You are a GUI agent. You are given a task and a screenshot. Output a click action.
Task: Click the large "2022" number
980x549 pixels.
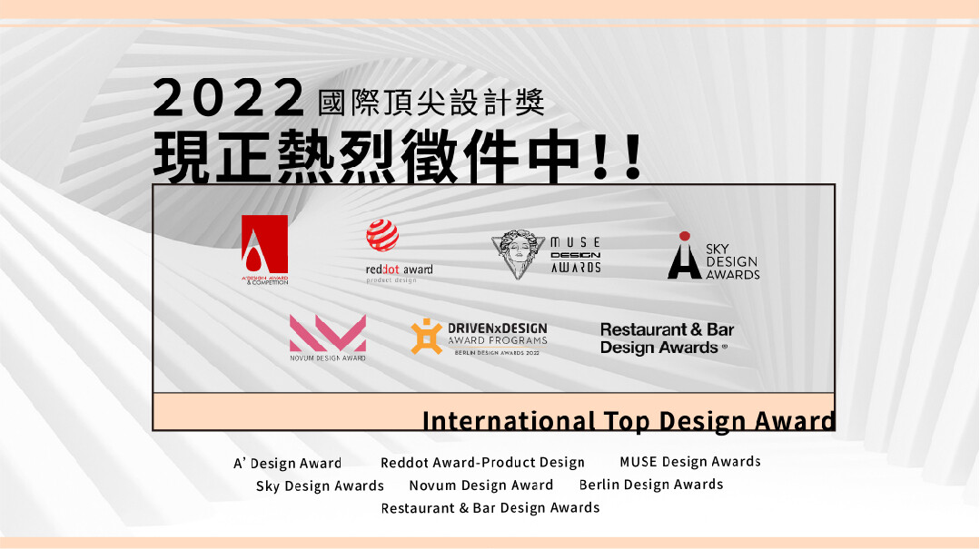(229, 97)
